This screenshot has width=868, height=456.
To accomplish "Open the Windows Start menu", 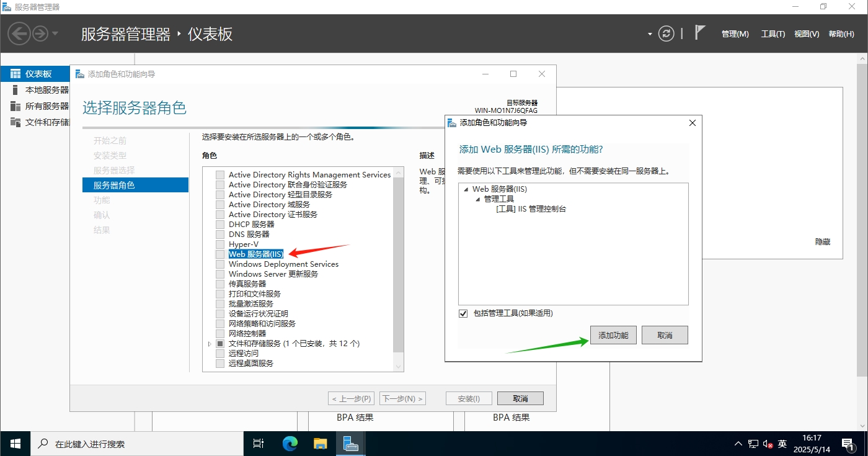I will (x=15, y=444).
